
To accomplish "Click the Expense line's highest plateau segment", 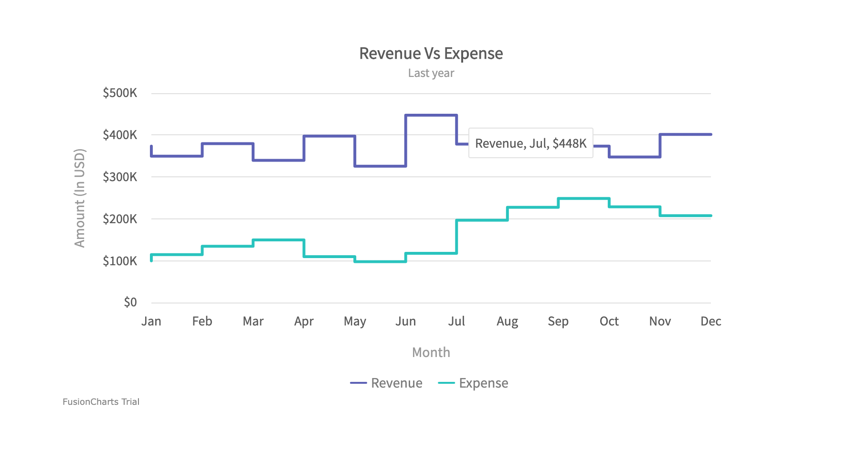I will coord(583,198).
